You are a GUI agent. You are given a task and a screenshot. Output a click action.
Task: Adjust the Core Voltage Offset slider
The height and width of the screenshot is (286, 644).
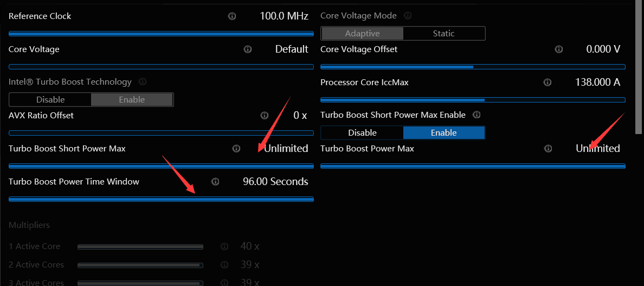click(x=473, y=67)
